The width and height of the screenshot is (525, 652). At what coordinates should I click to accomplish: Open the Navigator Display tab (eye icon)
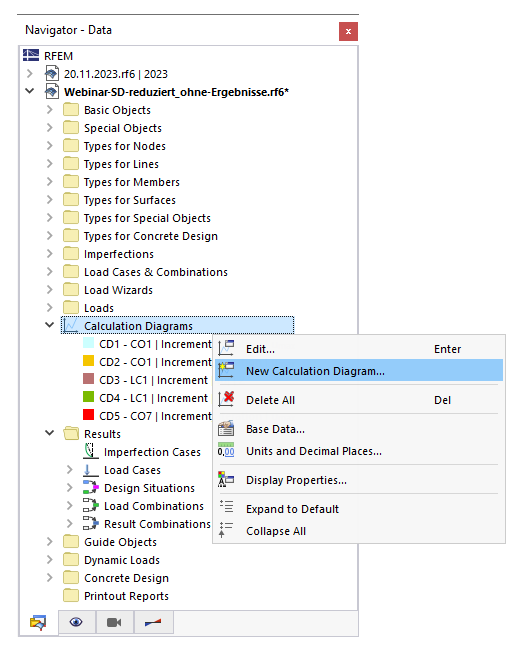pyautogui.click(x=76, y=622)
